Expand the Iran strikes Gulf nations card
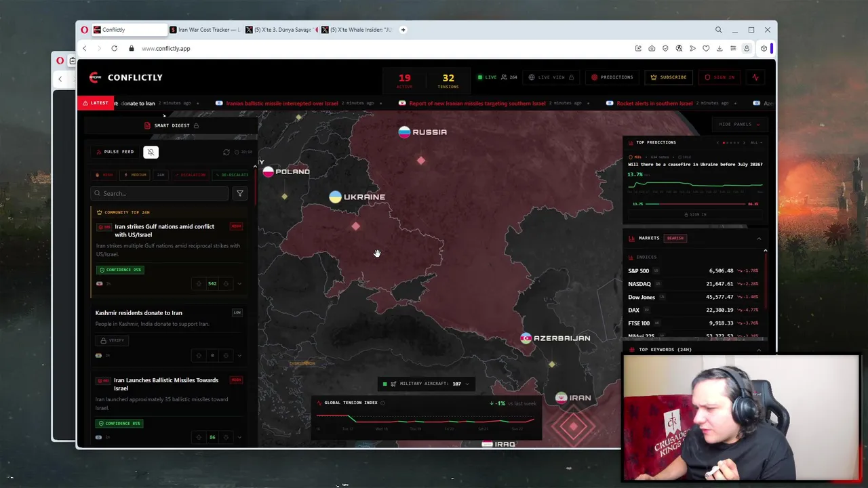 (239, 283)
